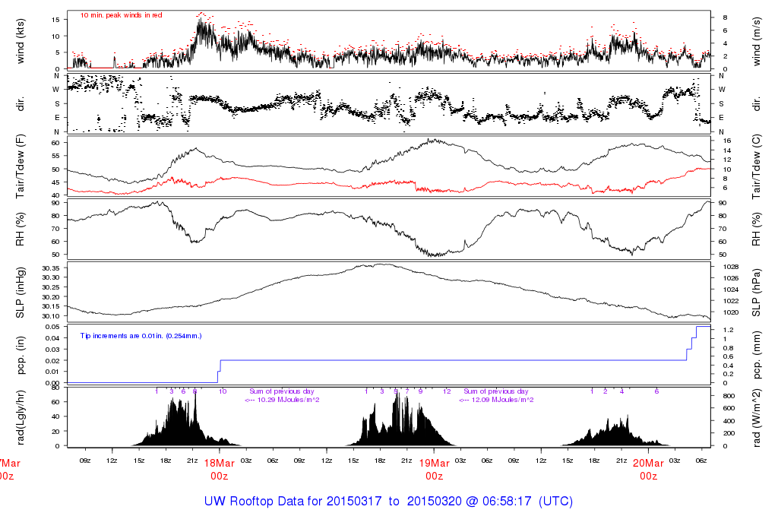
Task: Click the red "19Mar" date label
Action: tap(434, 463)
